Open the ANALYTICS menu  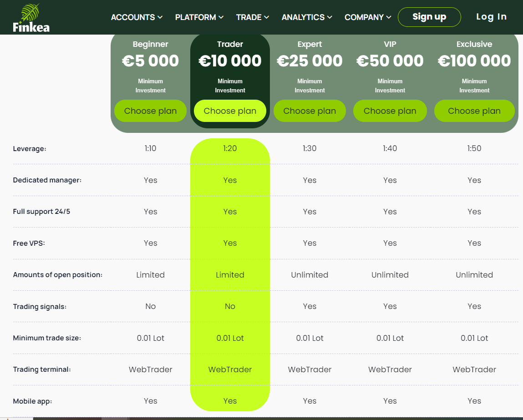(306, 17)
